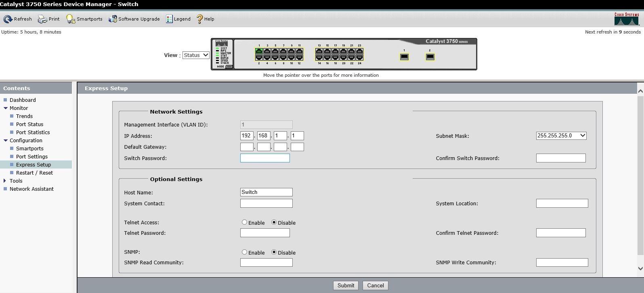
Task: Open Port Status under Monitor
Action: tap(29, 124)
